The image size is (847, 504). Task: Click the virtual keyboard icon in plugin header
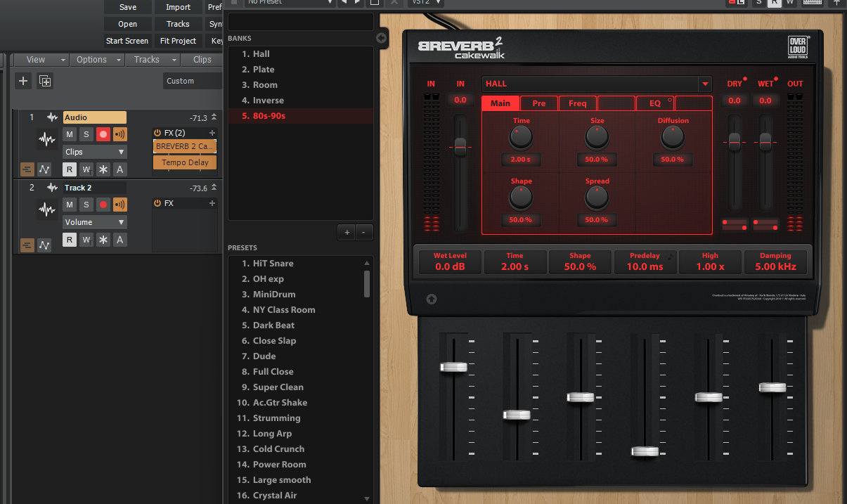click(x=813, y=2)
